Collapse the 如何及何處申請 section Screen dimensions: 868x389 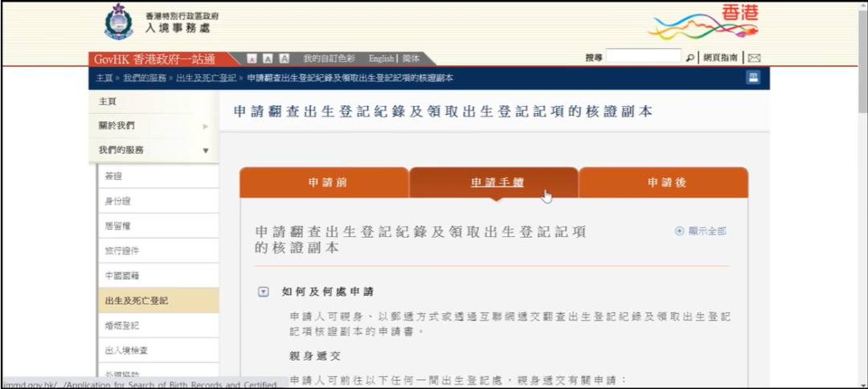263,292
